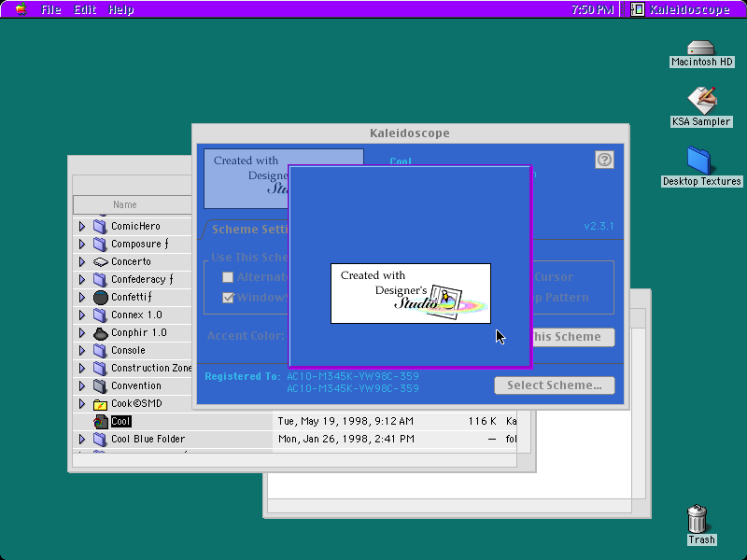
Task: Click the Cool scheme name in Kaleidoscope
Action: [x=401, y=161]
